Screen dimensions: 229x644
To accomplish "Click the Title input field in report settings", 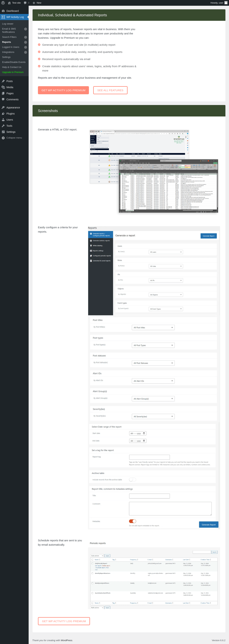I will pos(149,496).
